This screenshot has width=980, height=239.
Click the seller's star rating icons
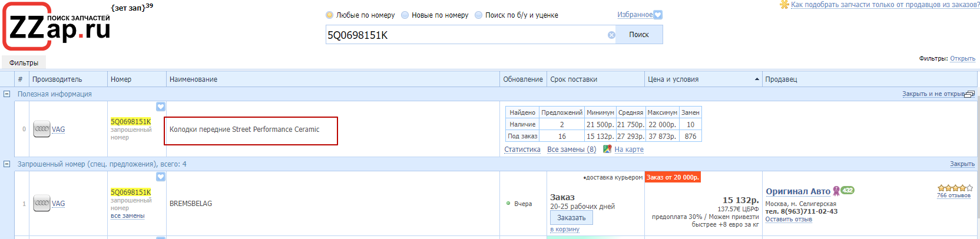[955, 188]
